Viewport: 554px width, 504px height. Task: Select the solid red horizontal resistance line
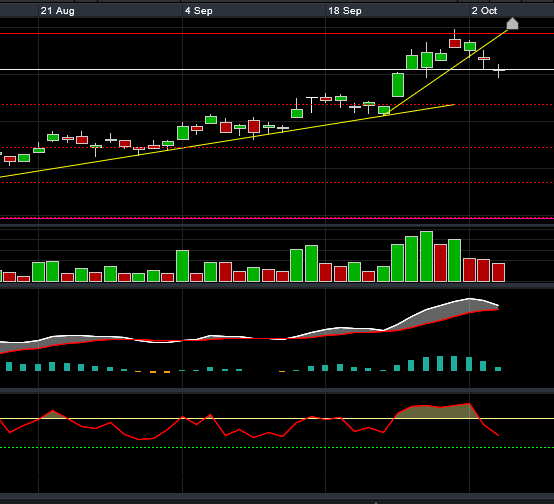pos(277,34)
